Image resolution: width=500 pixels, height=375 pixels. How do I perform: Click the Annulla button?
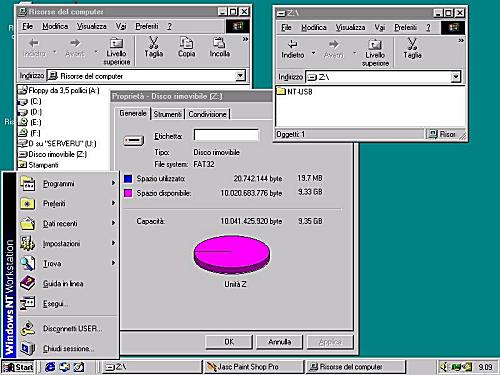(x=279, y=342)
